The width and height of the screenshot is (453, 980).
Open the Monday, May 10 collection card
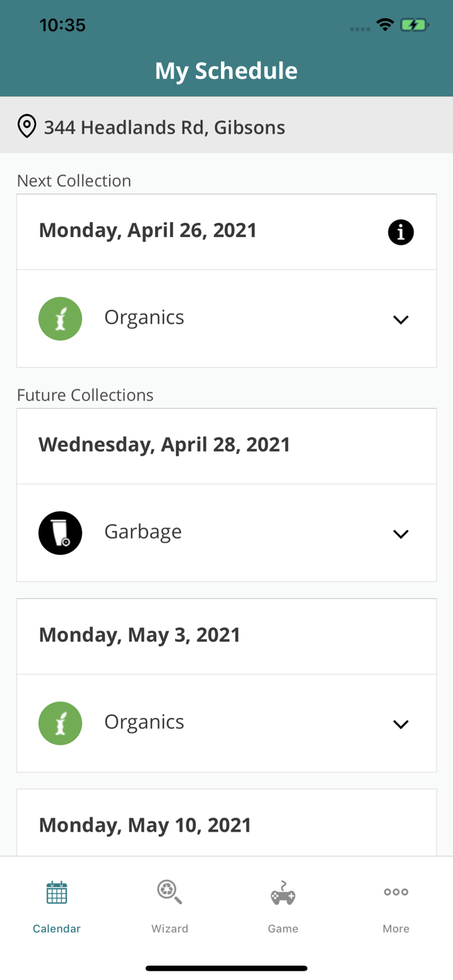[x=226, y=825]
